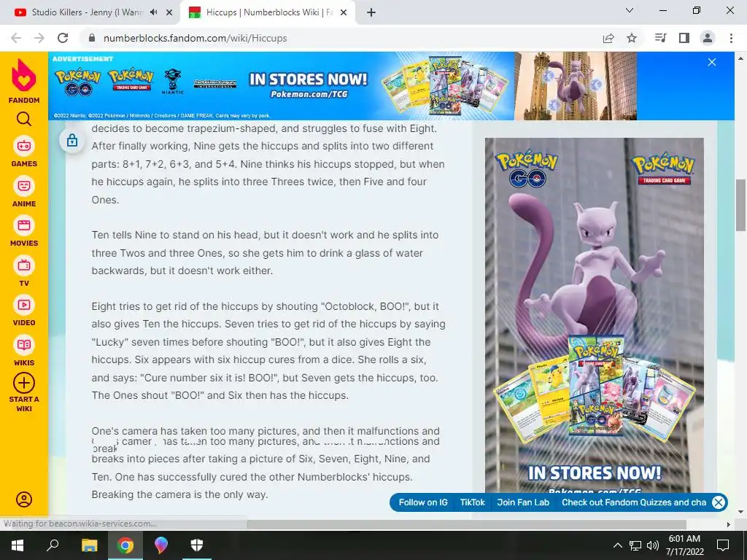View site info via padlock icon
Screen dimensions: 747x560
92,38
